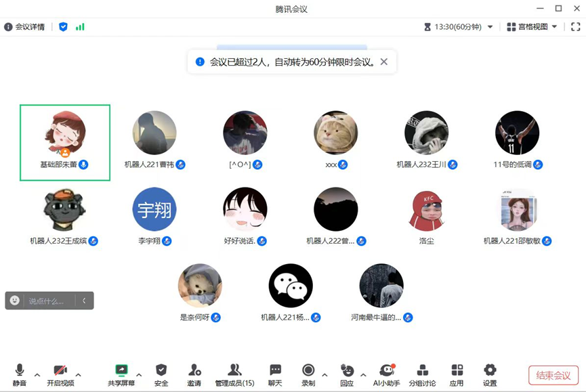Image resolution: width=586 pixels, height=392 pixels.
Task: Click the 邀请 invite icon
Action: [x=194, y=373]
